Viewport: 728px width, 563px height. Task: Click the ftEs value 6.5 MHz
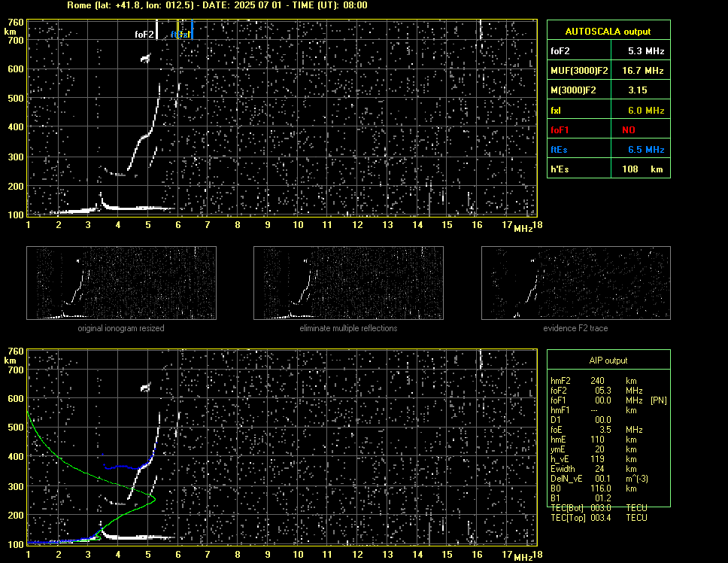pyautogui.click(x=646, y=150)
